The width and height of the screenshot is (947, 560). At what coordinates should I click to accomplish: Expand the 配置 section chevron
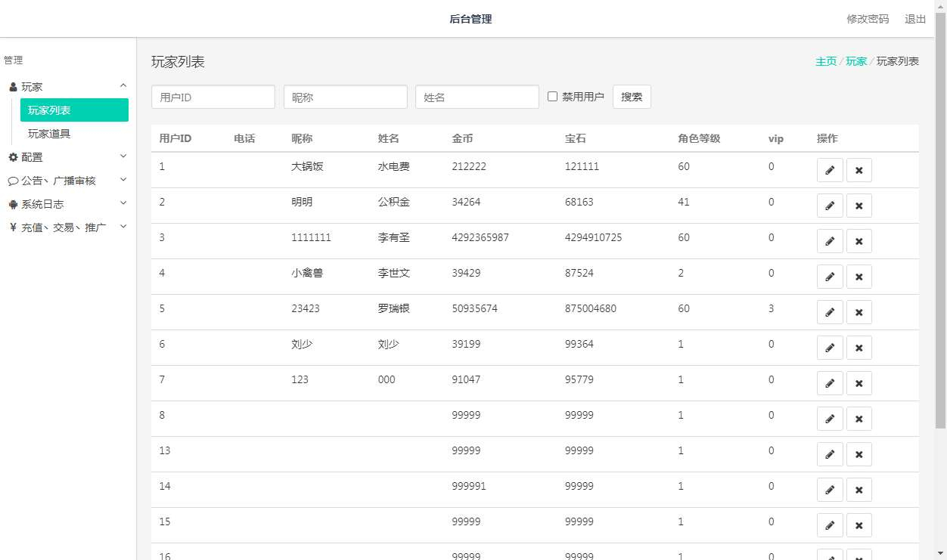click(x=123, y=156)
